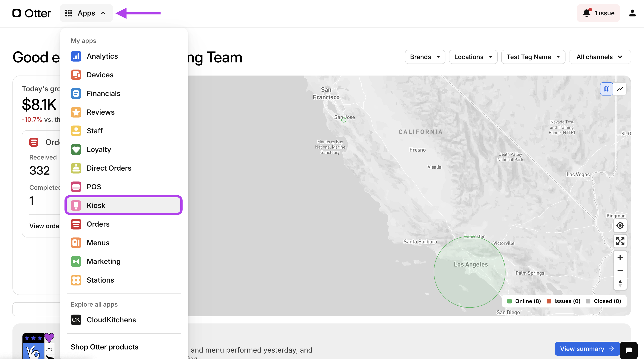644x359 pixels.
Task: Click the Las Vegas map label
Action: click(578, 174)
